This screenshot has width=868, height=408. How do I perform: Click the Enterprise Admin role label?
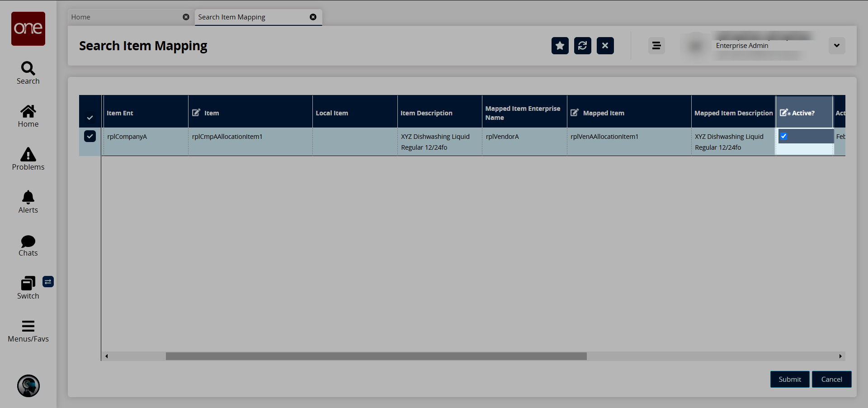742,46
